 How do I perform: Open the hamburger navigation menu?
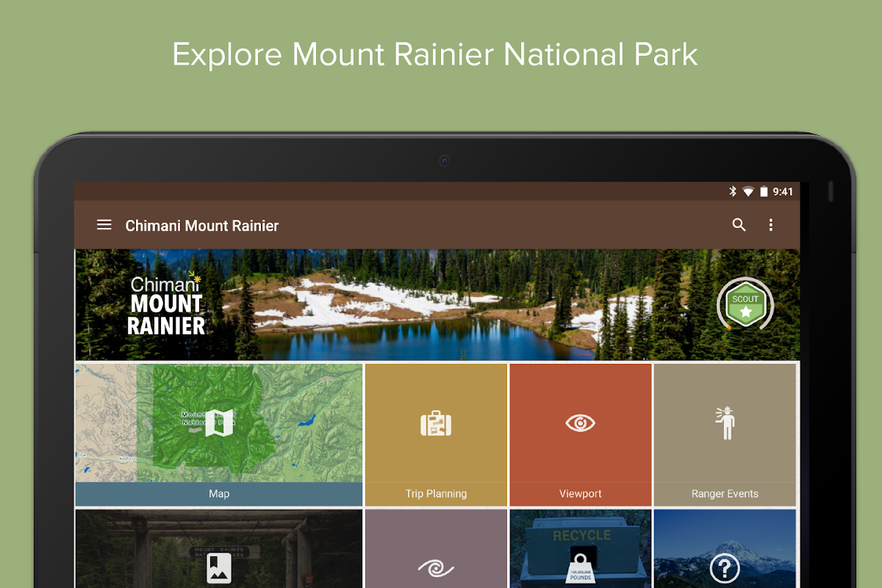pyautogui.click(x=104, y=225)
